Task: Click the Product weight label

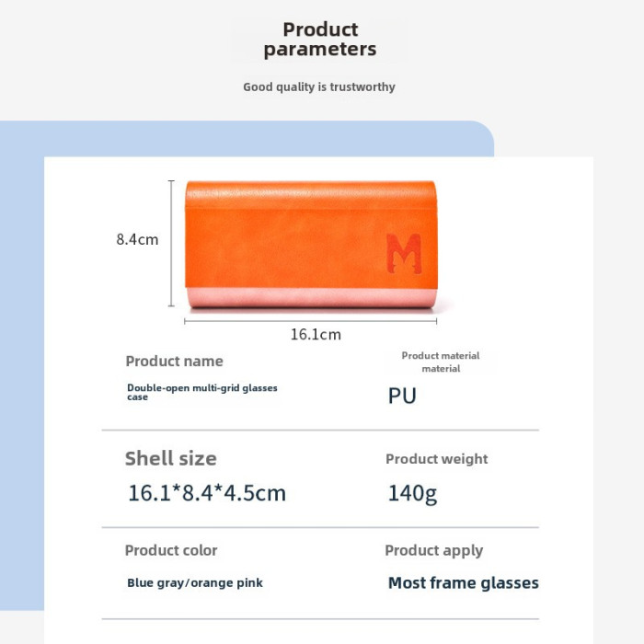Action: pyautogui.click(x=437, y=459)
